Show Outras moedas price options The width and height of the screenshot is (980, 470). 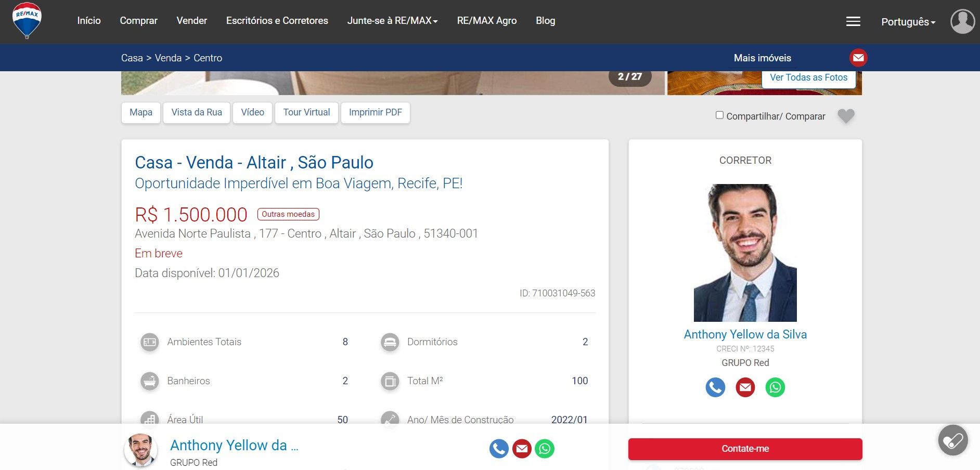click(x=288, y=214)
